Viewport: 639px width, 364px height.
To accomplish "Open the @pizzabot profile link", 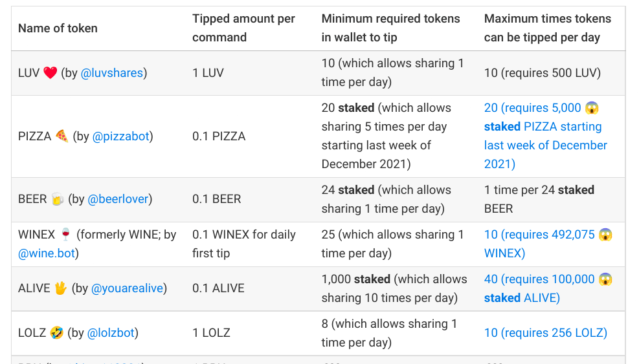I will tap(121, 136).
